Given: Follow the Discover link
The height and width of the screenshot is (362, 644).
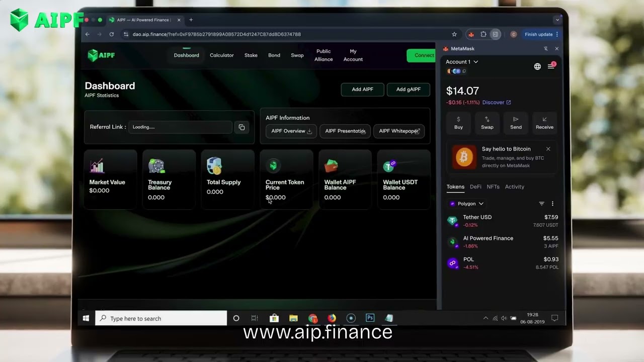Looking at the screenshot, I should click(497, 103).
